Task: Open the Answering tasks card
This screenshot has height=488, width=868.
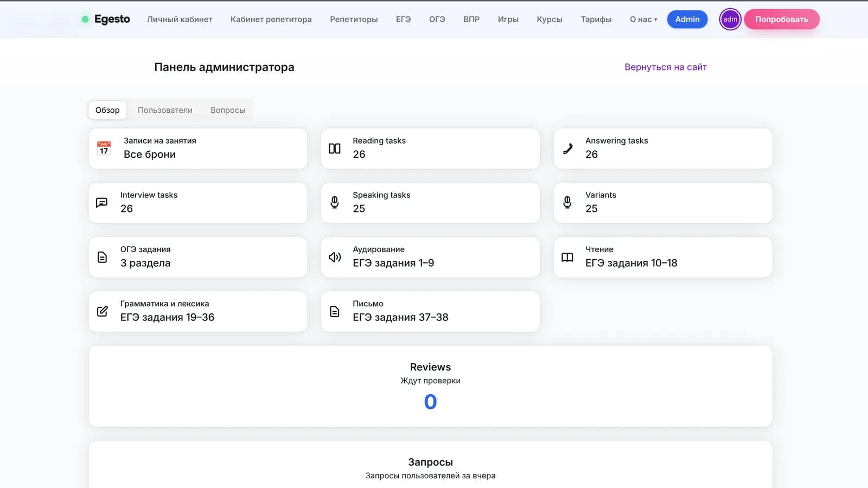Action: (x=663, y=149)
